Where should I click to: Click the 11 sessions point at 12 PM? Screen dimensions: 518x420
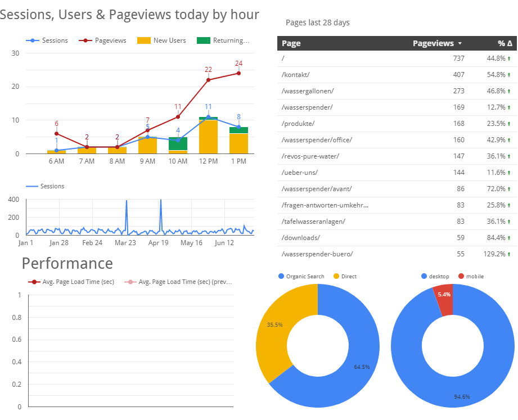tap(208, 117)
